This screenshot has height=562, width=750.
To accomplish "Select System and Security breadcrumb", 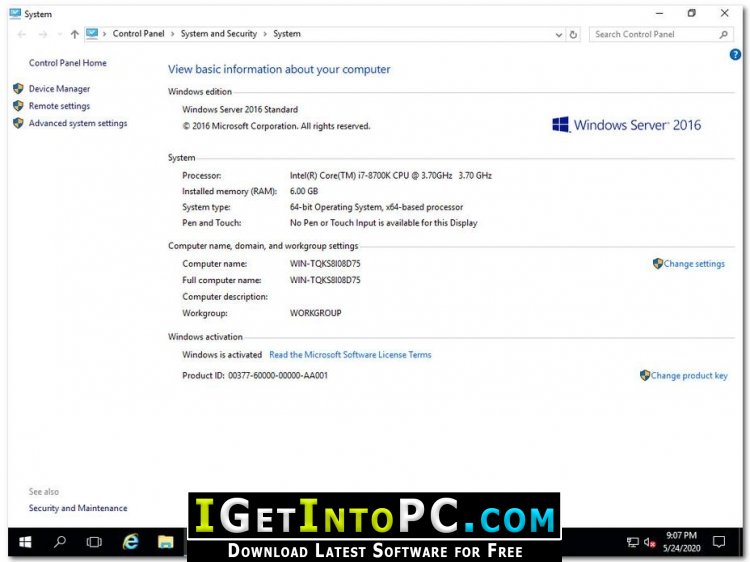I will (x=219, y=33).
